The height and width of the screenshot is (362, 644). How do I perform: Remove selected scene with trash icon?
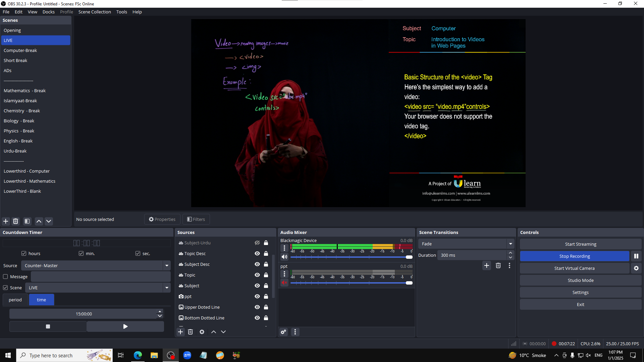coord(15,221)
